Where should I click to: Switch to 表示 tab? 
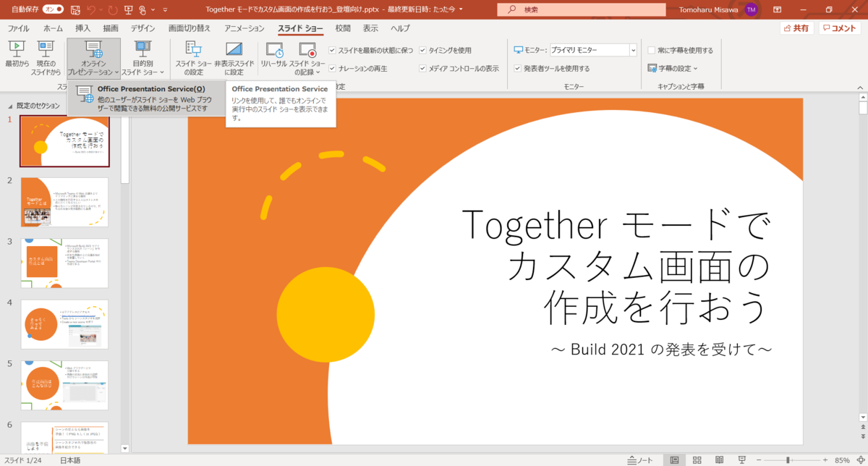click(370, 28)
